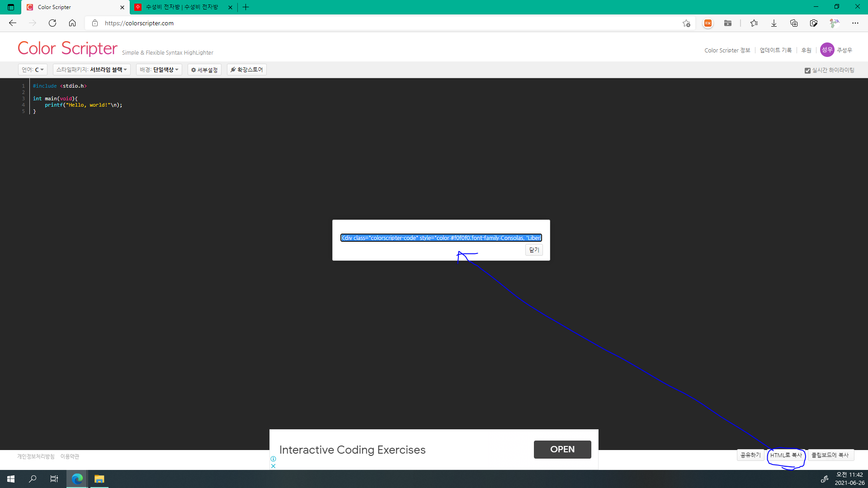Click the HTML code input field
This screenshot has width=868, height=488.
441,238
